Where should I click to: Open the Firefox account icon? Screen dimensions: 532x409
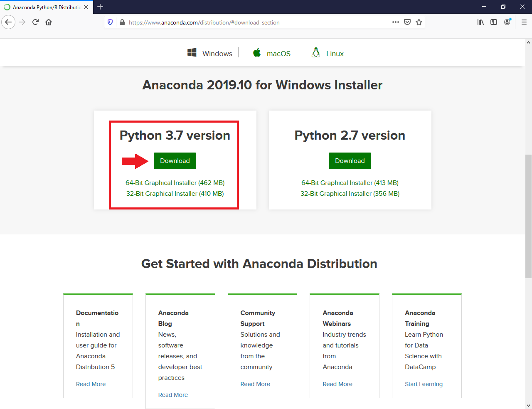[x=507, y=22]
